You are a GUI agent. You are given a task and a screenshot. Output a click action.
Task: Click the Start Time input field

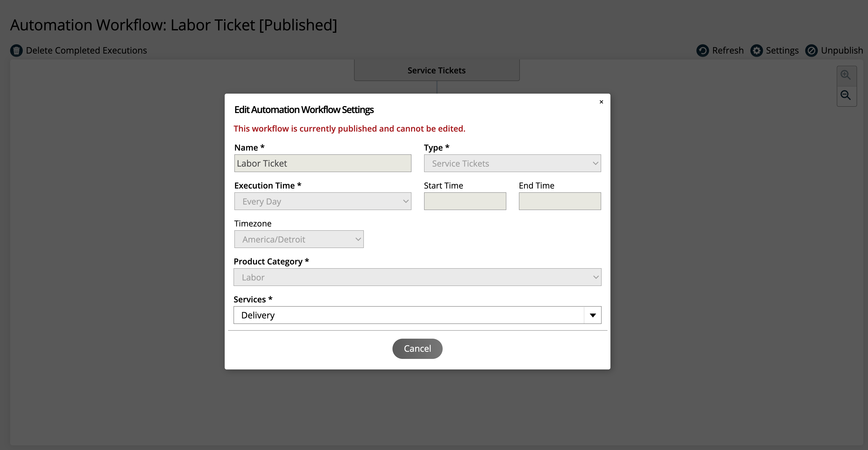click(465, 201)
